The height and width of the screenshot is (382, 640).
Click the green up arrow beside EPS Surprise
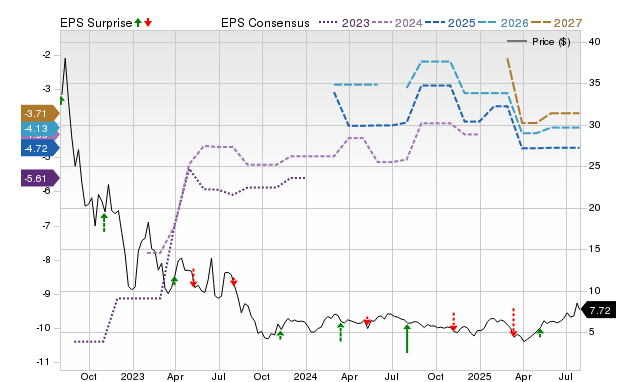point(138,22)
